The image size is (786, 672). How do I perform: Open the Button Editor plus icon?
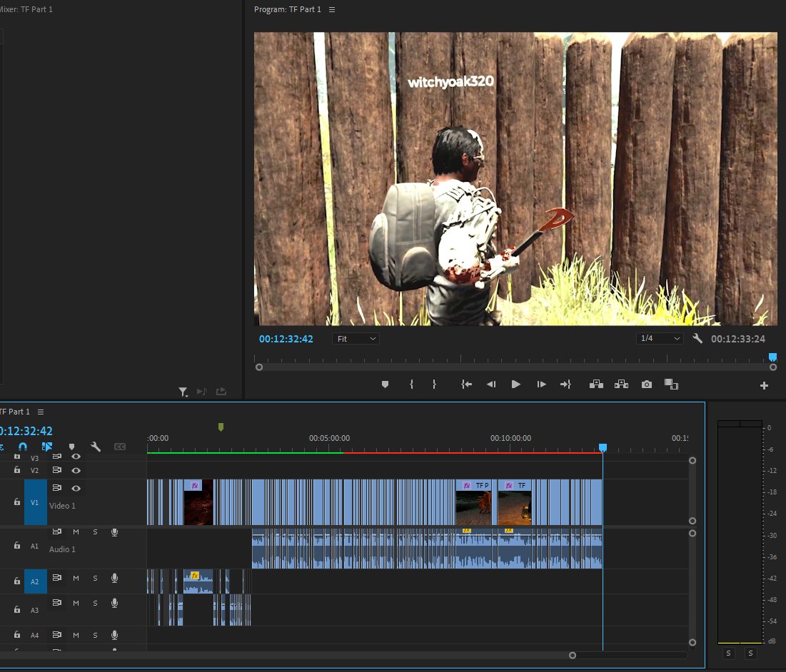[764, 385]
